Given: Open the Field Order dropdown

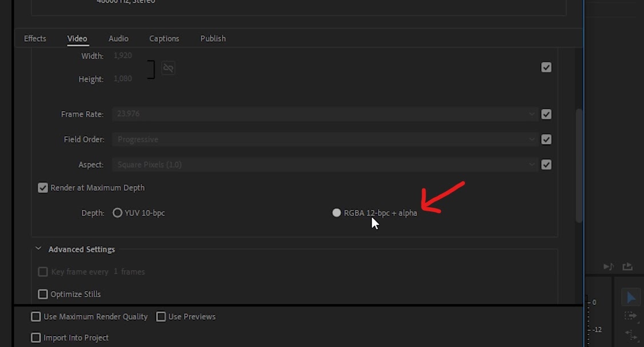Looking at the screenshot, I should [325, 139].
